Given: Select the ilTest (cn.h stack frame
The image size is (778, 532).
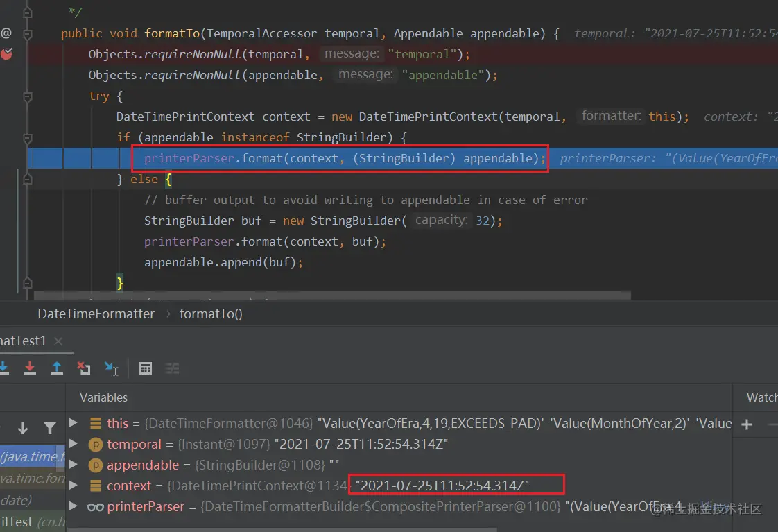Looking at the screenshot, I should (x=33, y=522).
